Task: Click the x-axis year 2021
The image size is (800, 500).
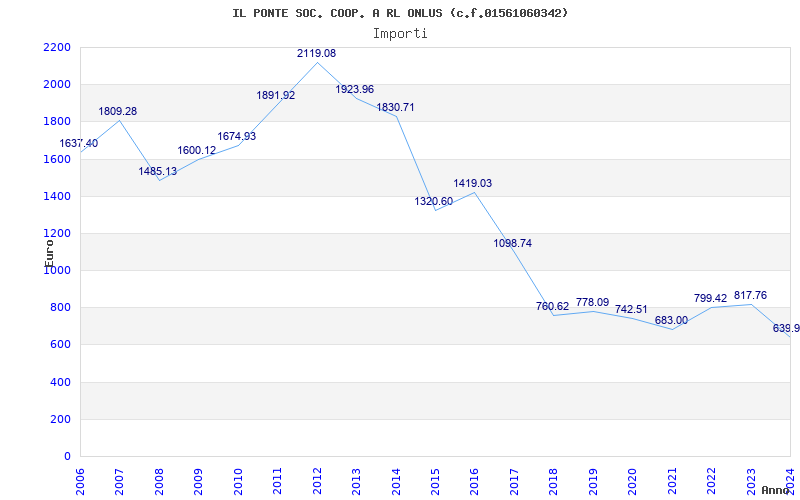Action: click(x=672, y=481)
